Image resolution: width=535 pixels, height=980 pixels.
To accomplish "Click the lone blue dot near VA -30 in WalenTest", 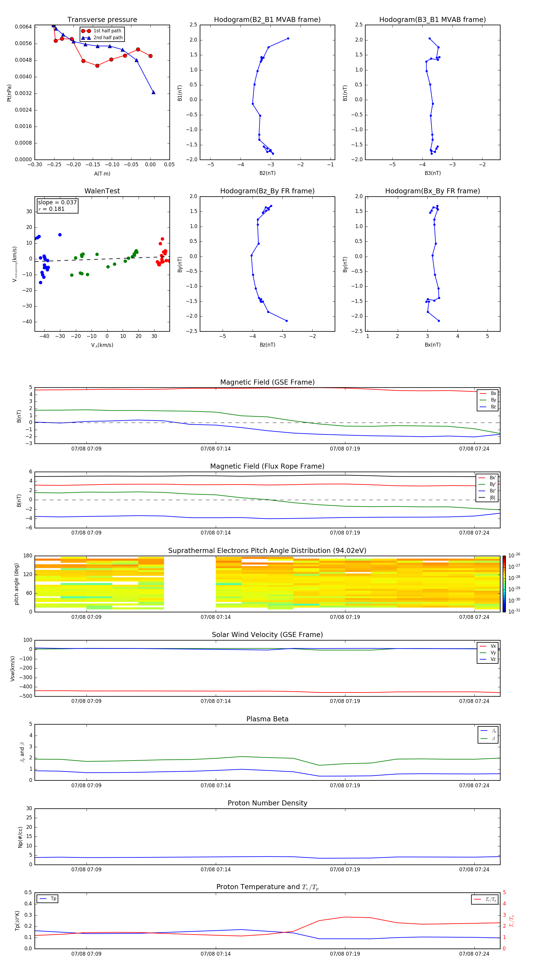I will [x=60, y=235].
